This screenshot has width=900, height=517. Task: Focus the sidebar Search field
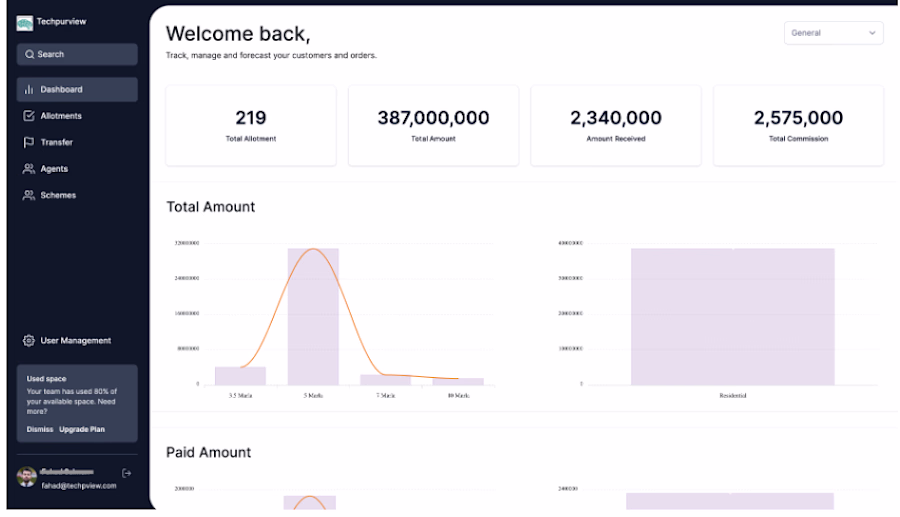click(x=77, y=55)
